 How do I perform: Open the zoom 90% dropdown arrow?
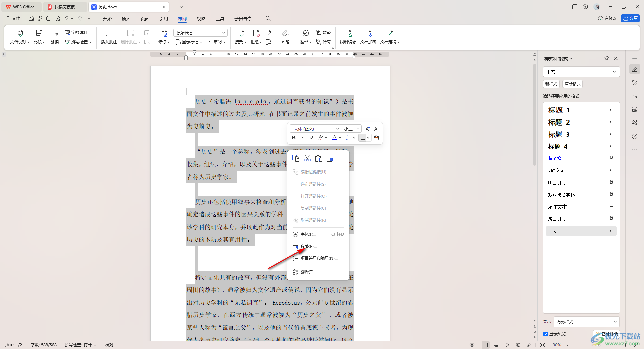point(567,345)
